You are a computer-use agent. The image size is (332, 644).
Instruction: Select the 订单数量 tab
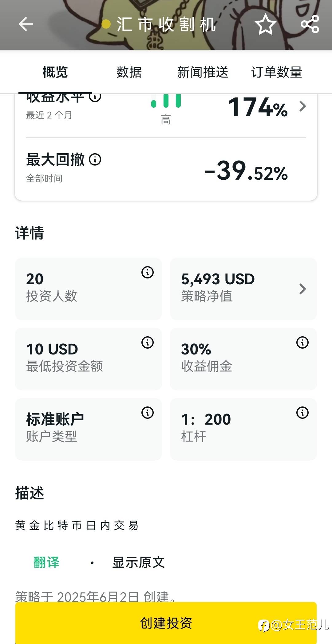click(x=276, y=72)
